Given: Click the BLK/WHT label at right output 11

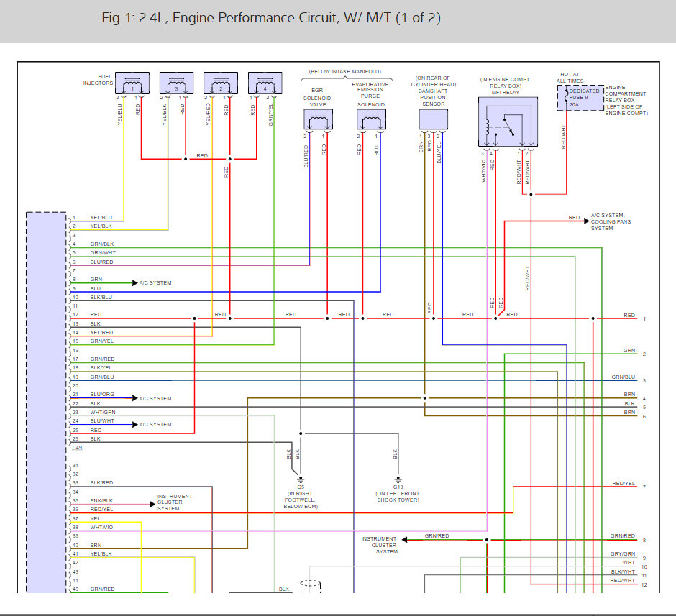Looking at the screenshot, I should tap(623, 571).
